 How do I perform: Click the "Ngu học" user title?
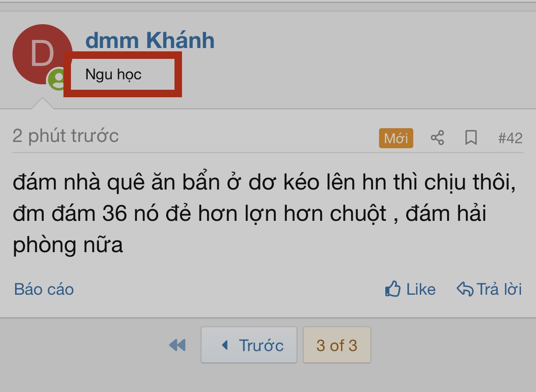tap(114, 74)
